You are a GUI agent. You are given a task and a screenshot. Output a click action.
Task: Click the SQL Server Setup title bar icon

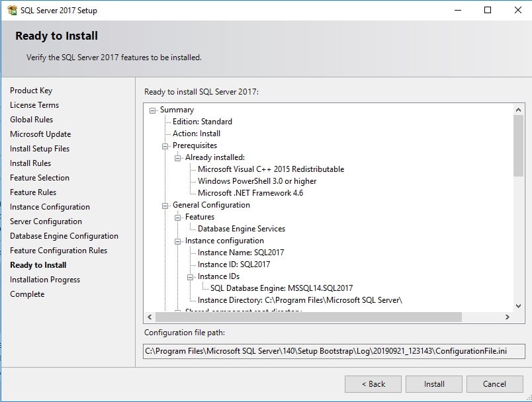(x=12, y=11)
